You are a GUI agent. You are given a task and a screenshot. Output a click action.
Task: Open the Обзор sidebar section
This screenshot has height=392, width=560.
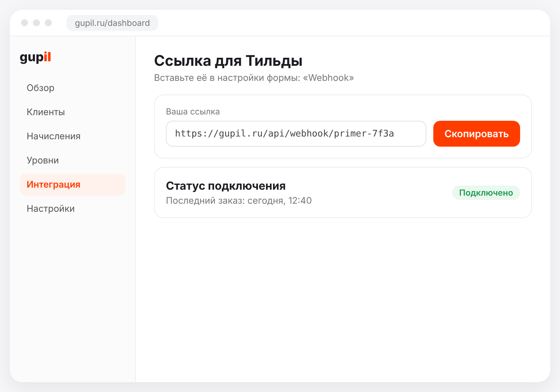point(72,88)
